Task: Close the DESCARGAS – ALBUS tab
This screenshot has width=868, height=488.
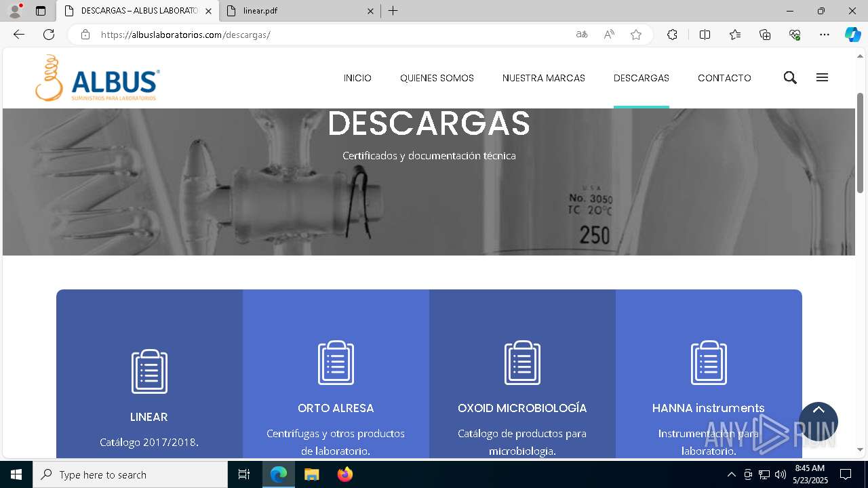Action: tap(208, 11)
